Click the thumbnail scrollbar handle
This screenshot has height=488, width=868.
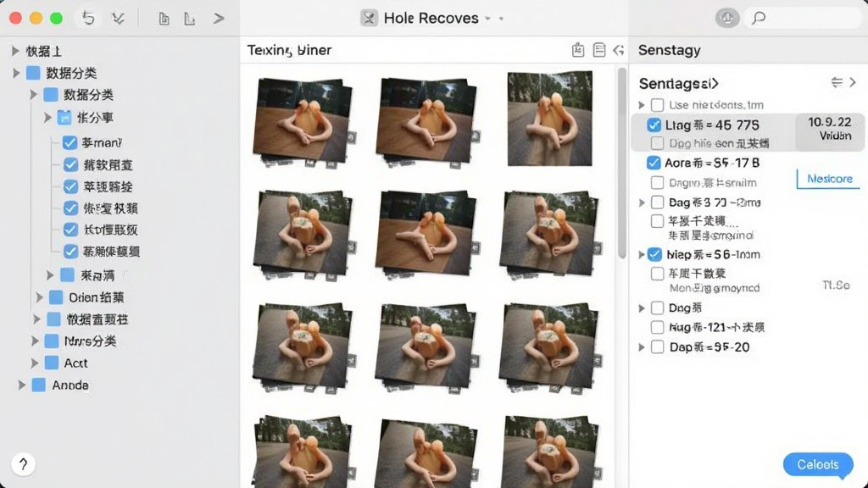622,164
